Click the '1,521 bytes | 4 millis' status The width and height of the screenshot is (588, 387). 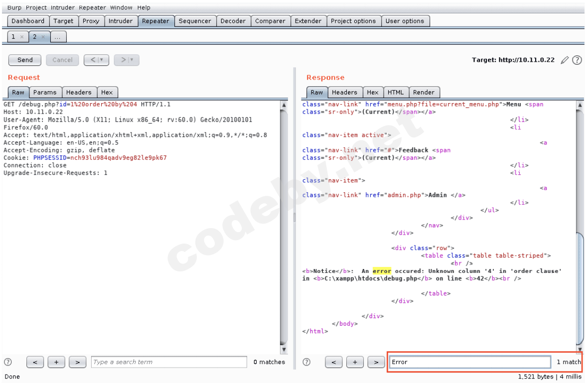tap(550, 377)
